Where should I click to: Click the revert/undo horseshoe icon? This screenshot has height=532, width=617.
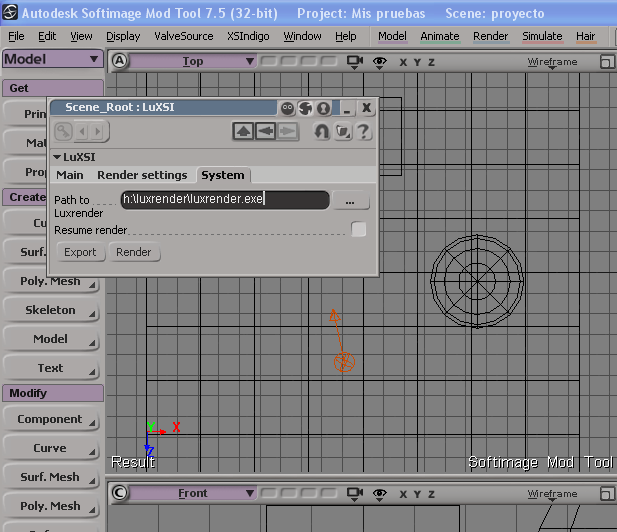pos(321,131)
